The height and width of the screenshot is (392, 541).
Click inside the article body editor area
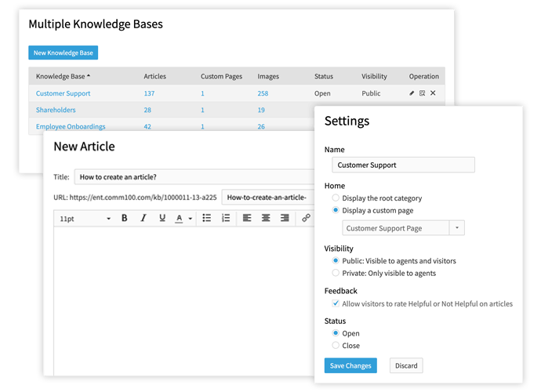184,300
